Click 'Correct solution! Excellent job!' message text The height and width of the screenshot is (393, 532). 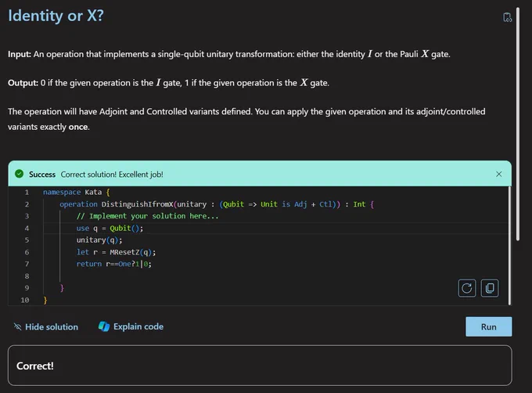point(112,175)
